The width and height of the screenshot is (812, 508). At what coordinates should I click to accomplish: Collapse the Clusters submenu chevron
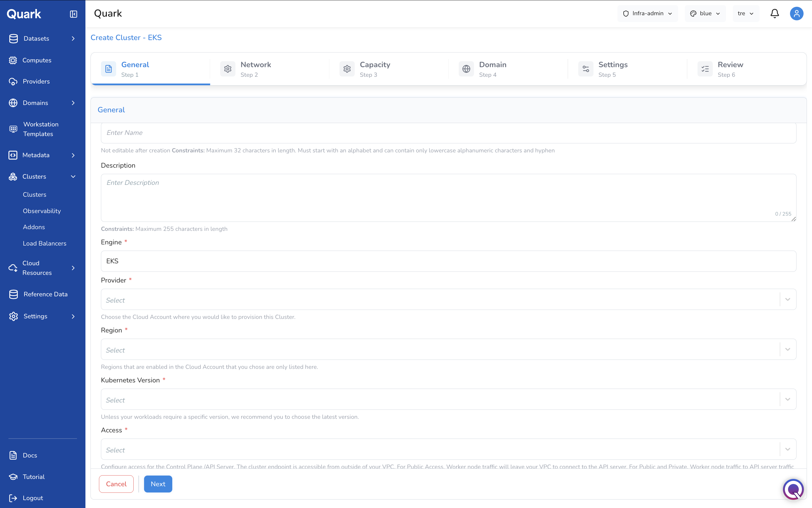(73, 177)
